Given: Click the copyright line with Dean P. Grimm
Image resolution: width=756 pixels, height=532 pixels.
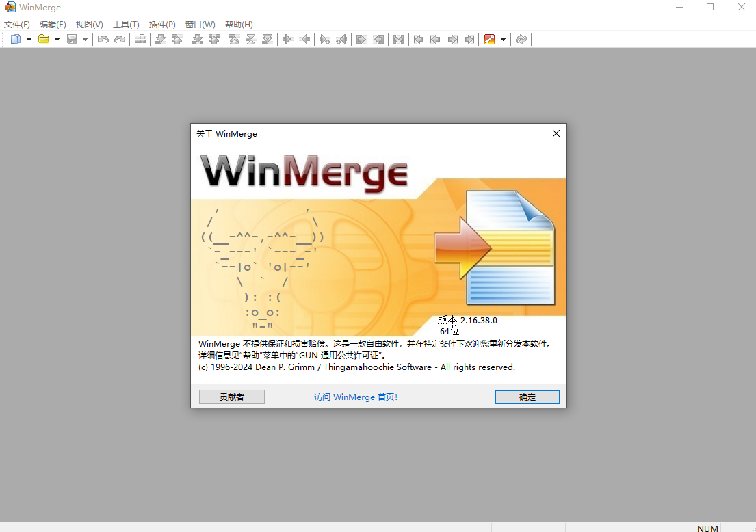Looking at the screenshot, I should coord(356,367).
